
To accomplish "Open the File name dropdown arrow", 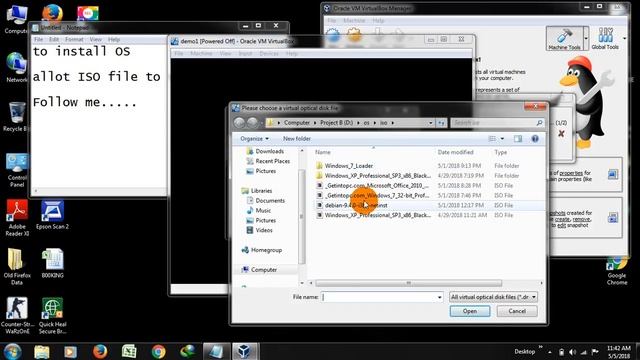I will point(439,297).
